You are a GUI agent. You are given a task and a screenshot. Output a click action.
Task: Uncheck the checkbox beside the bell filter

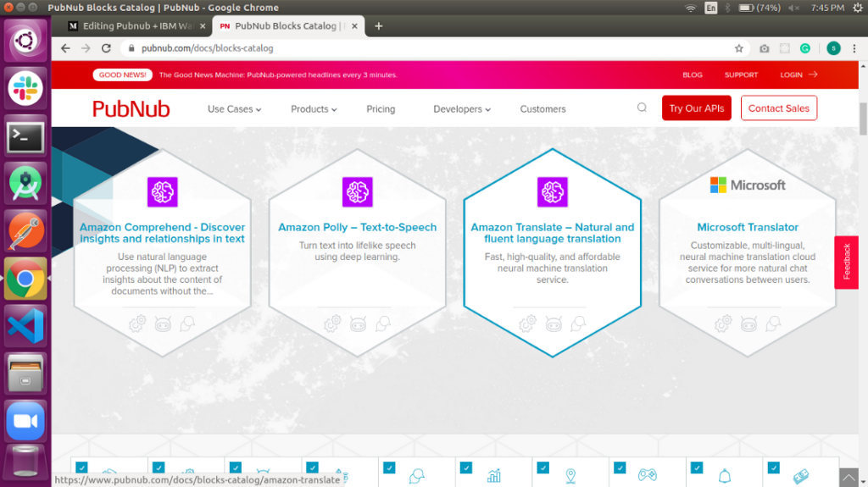pos(697,468)
